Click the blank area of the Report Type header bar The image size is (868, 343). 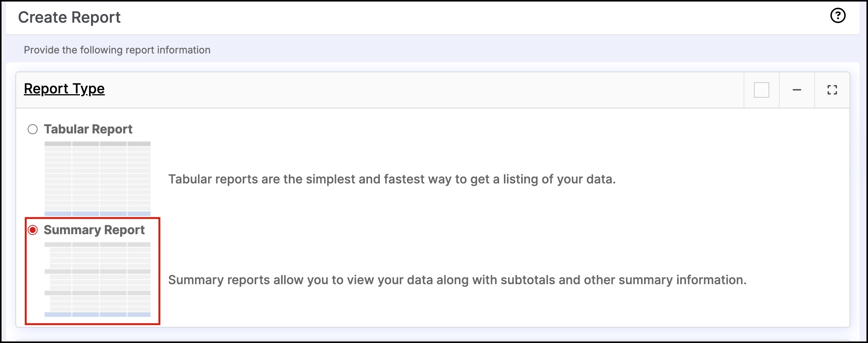click(422, 90)
